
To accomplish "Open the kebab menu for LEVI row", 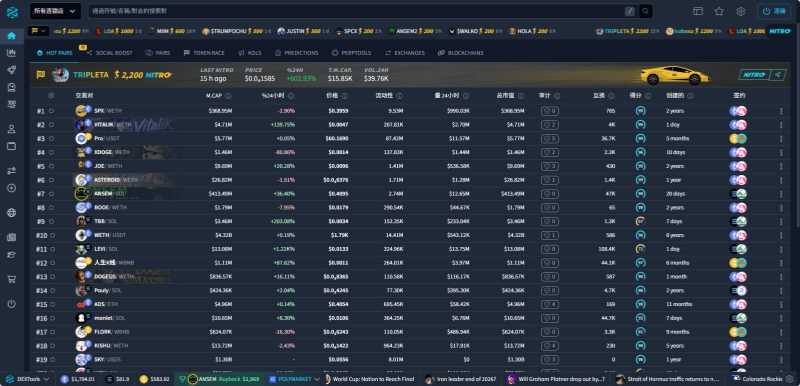I will 781,249.
